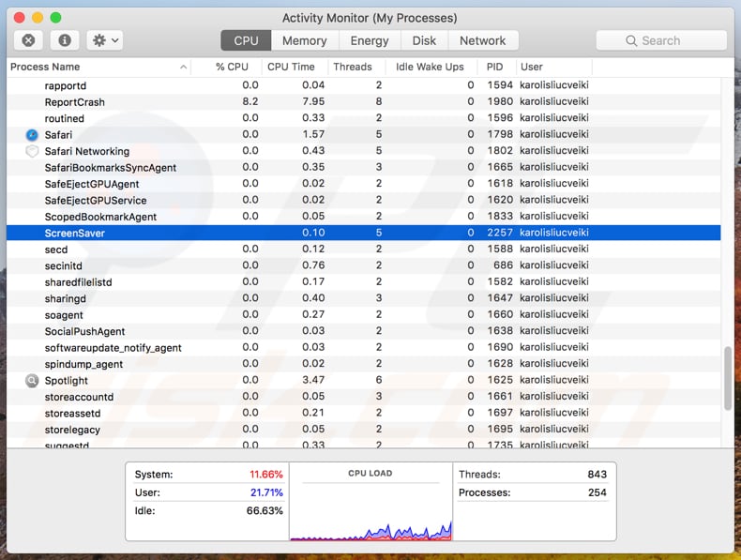Sort by Idle Wake Ups column header
This screenshot has width=741, height=560.
430,67
